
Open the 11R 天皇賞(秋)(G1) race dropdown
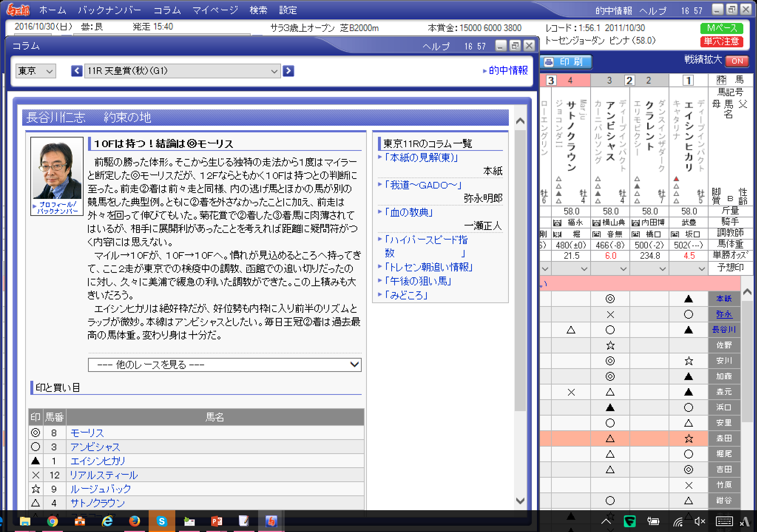tap(182, 71)
